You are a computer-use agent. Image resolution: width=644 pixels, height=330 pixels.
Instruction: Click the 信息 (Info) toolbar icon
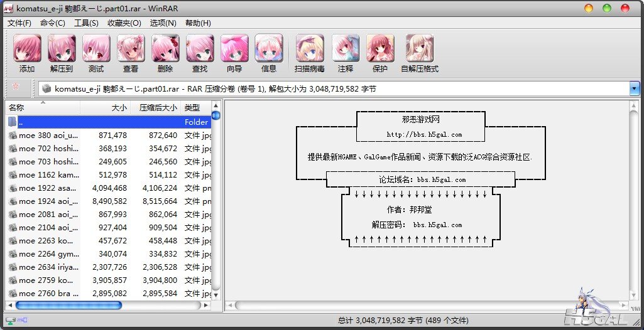point(269,48)
